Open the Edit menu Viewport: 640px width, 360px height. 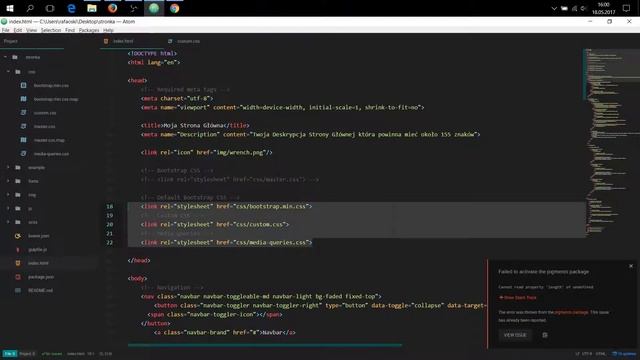(18, 30)
